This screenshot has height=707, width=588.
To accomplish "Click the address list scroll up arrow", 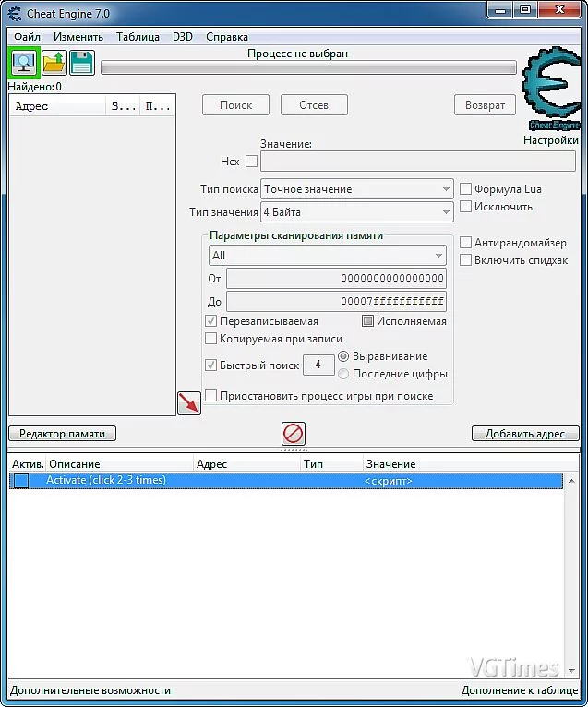I will click(x=571, y=481).
